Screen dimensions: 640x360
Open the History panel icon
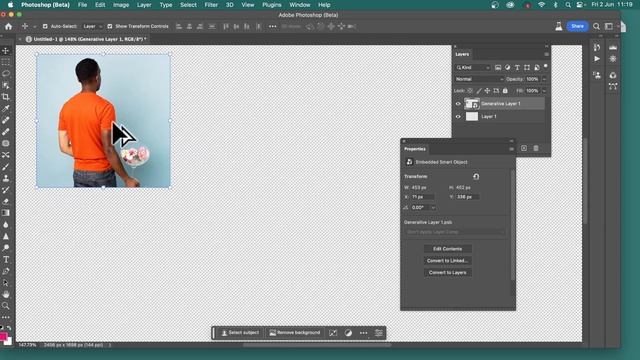[x=597, y=47]
